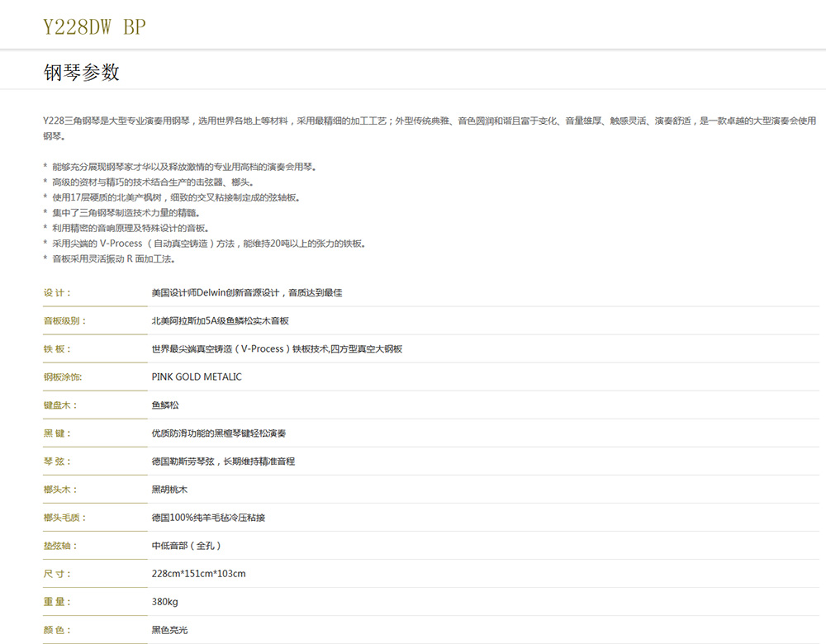Click the value 世界最尖端真空铸造 铁板技术
This screenshot has width=826, height=644.
[277, 348]
